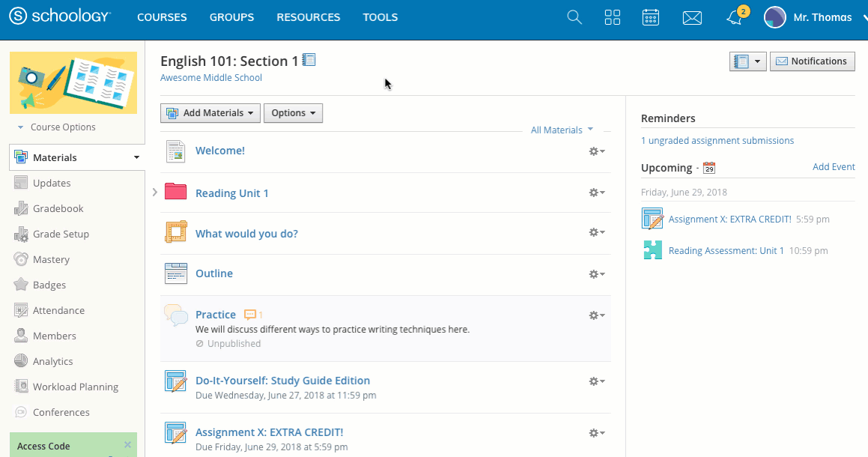Open the All Materials filter dropdown
868x457 pixels.
tap(562, 130)
